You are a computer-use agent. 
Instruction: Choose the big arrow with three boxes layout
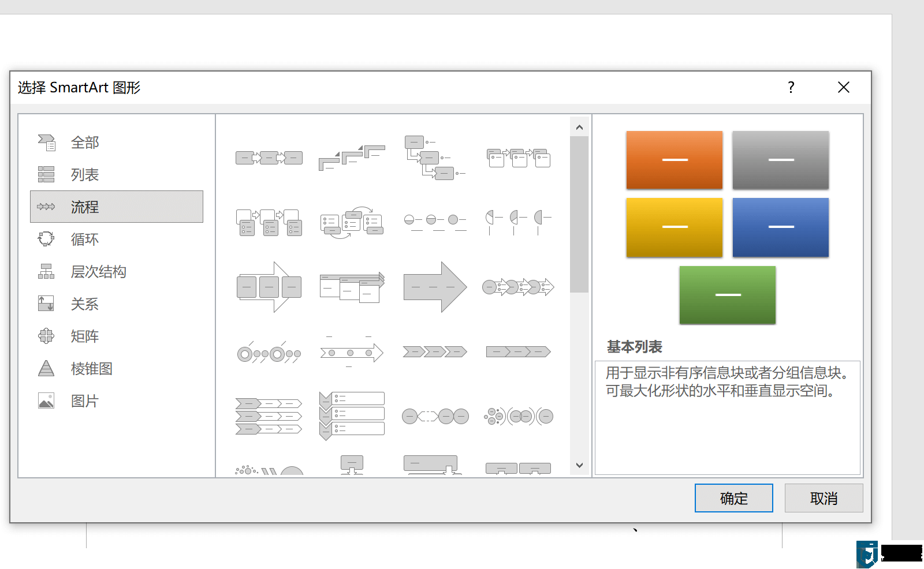pos(269,287)
